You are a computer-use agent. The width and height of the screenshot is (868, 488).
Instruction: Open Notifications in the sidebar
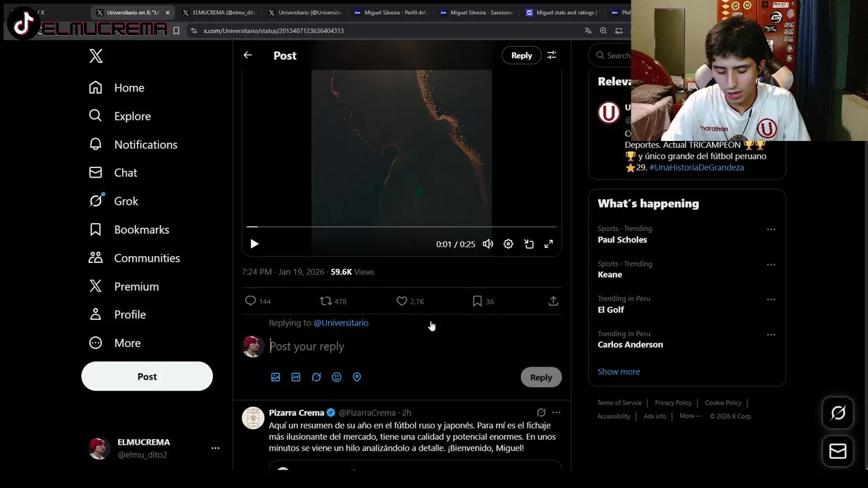coord(133,144)
